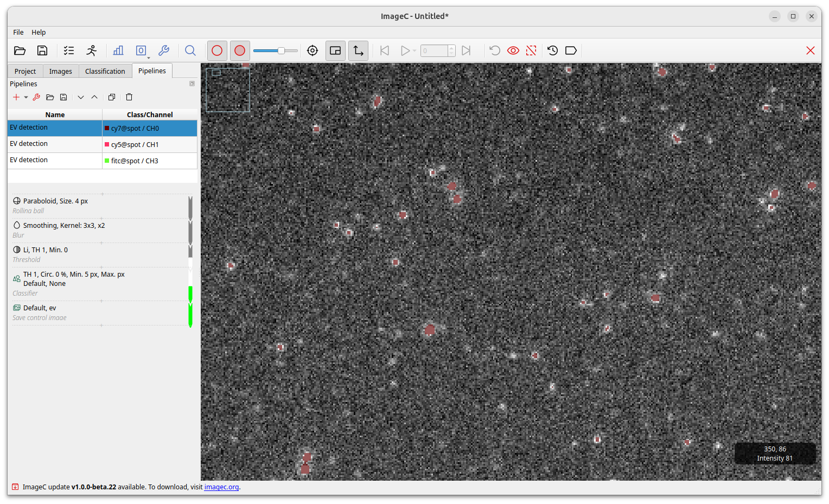The image size is (829, 504).
Task: Toggle outlined circle overlay mode
Action: coord(217,50)
